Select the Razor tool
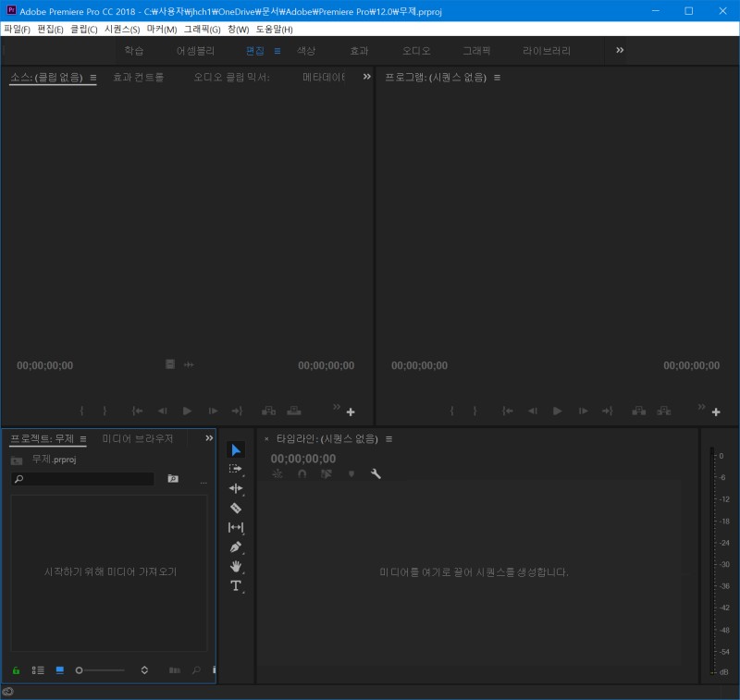The height and width of the screenshot is (700, 740). [236, 508]
